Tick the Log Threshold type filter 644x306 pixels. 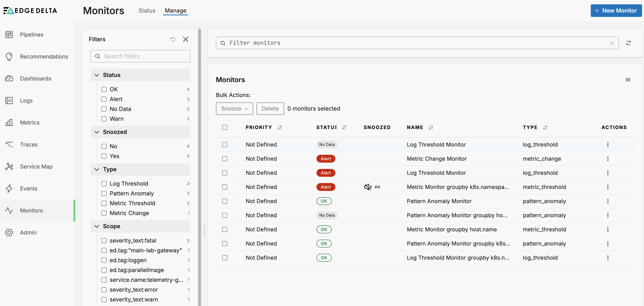point(104,184)
